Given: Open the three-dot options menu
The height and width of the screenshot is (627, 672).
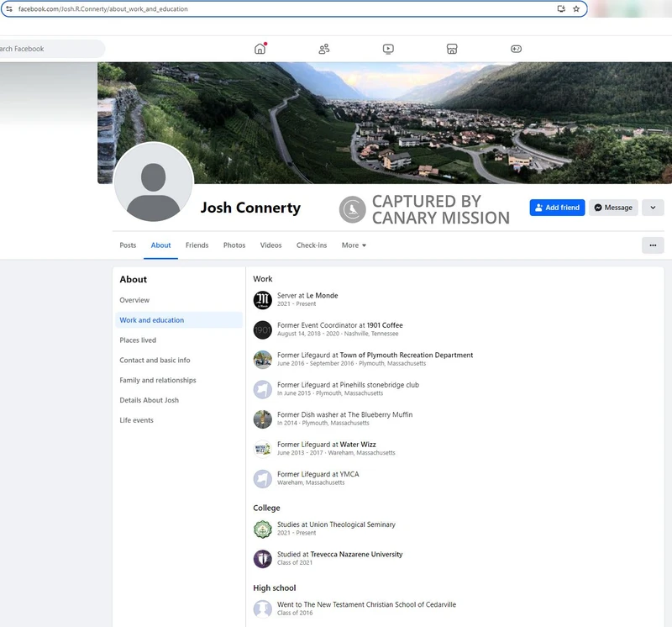Looking at the screenshot, I should [x=653, y=245].
